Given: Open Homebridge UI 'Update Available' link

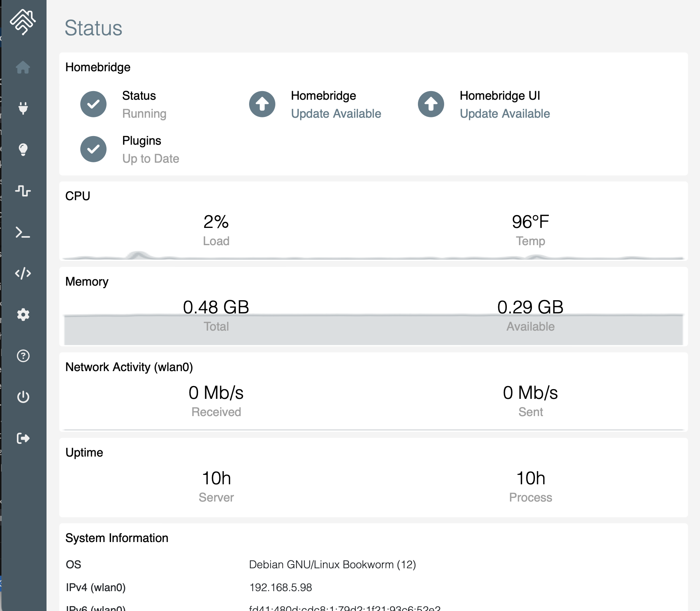Looking at the screenshot, I should tap(505, 114).
